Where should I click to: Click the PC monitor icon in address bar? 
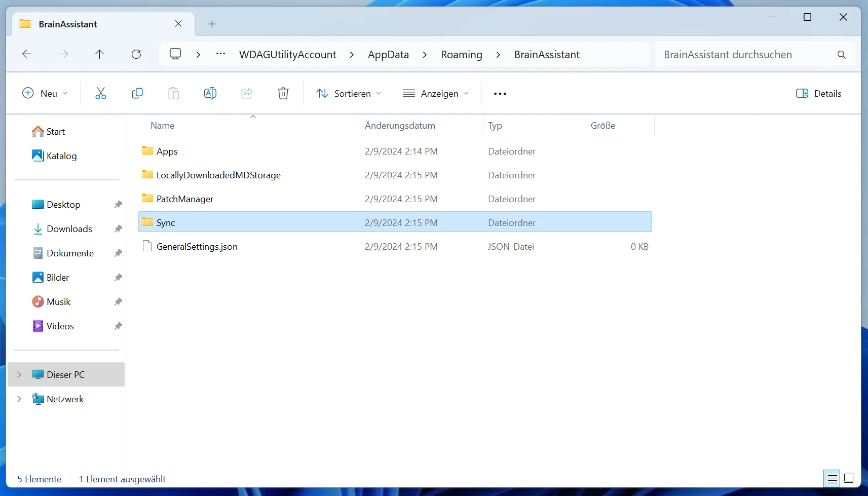point(175,54)
